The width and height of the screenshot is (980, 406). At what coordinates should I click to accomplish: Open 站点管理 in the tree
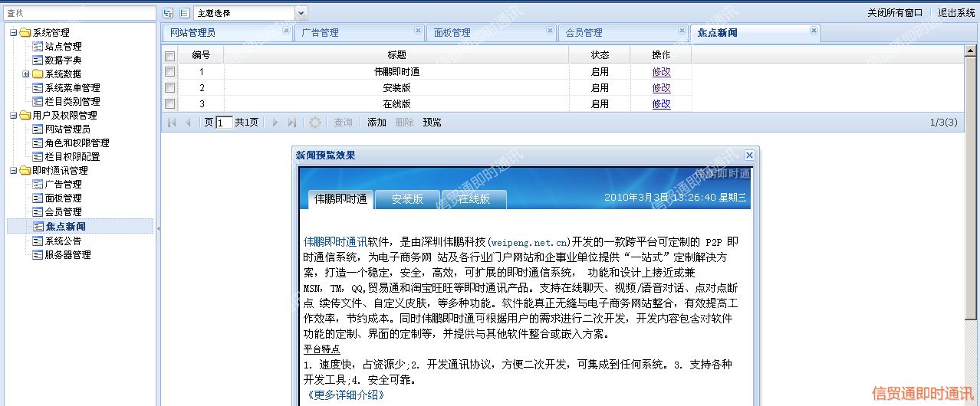63,47
